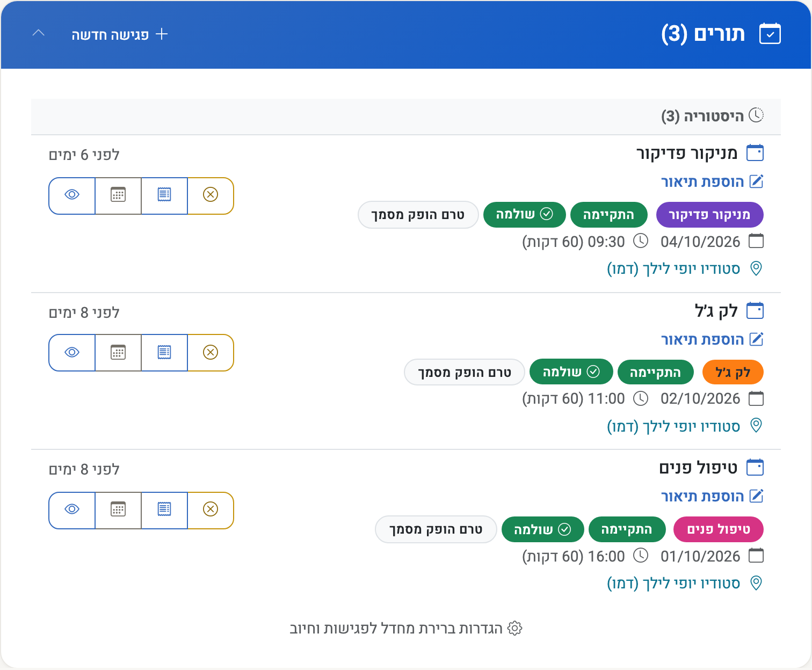The image size is (812, 670).
Task: Click טרם הופק מסמך for טיפול פנים
Action: point(436,529)
